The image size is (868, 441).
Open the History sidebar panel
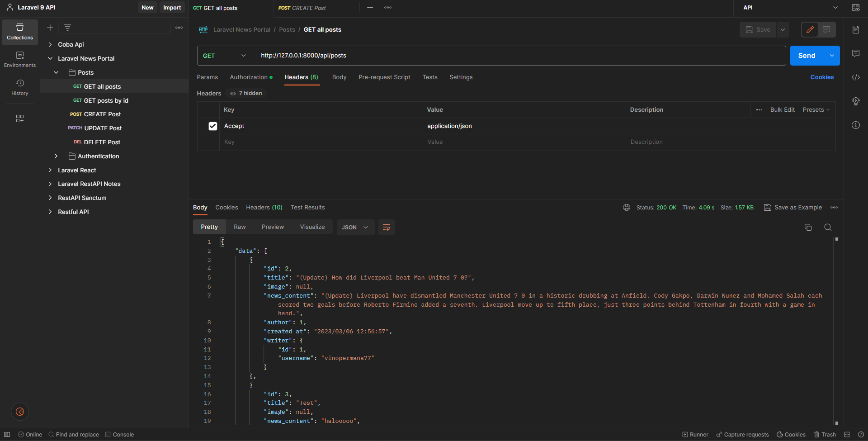(20, 87)
